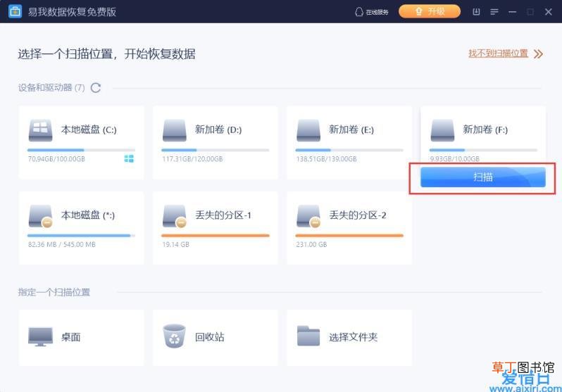Click the 桌面 label text

[70, 337]
